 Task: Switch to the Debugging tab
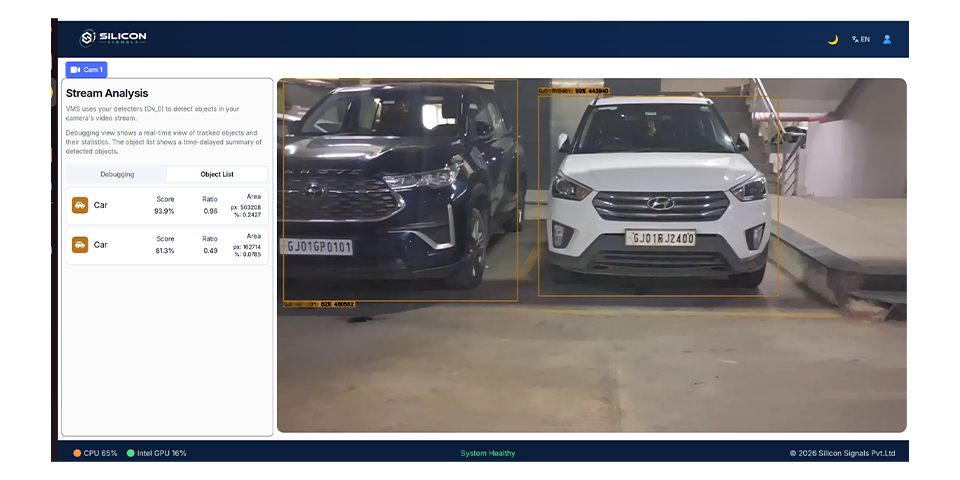117,174
